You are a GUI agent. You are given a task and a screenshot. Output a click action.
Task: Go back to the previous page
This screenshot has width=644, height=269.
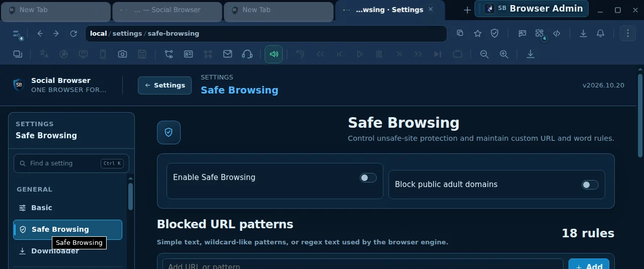coord(40,34)
